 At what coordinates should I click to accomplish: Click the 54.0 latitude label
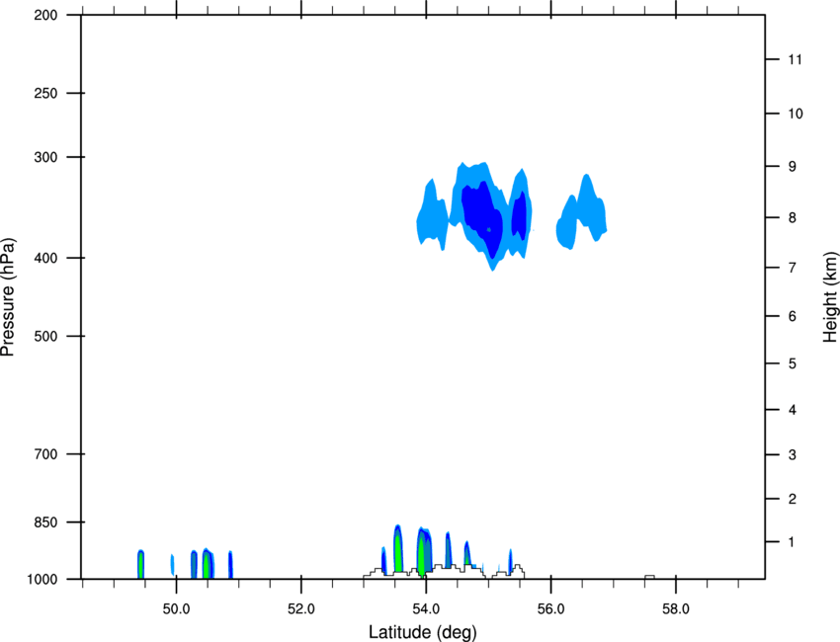click(426, 609)
